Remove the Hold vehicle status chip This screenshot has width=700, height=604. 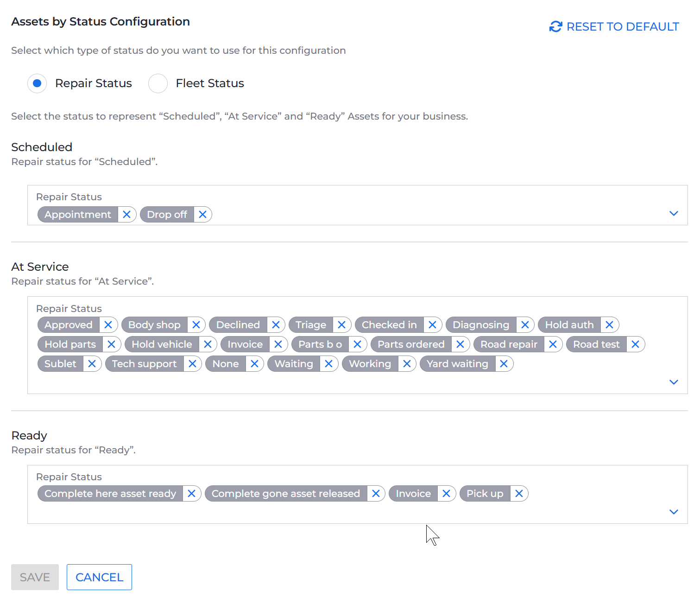(x=208, y=344)
